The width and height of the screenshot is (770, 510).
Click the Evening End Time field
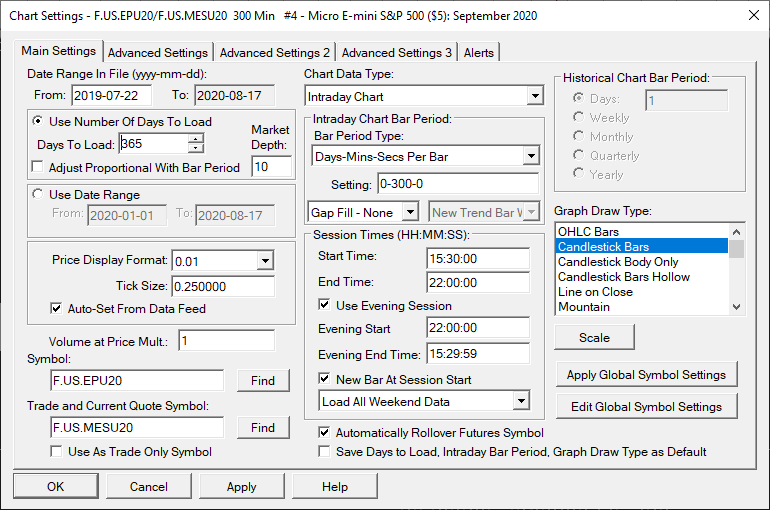pyautogui.click(x=478, y=353)
